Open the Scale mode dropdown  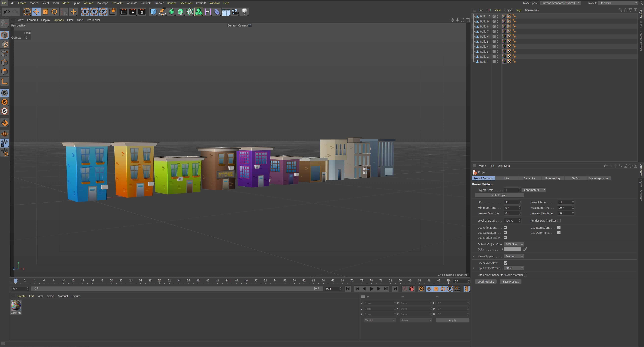pos(416,320)
